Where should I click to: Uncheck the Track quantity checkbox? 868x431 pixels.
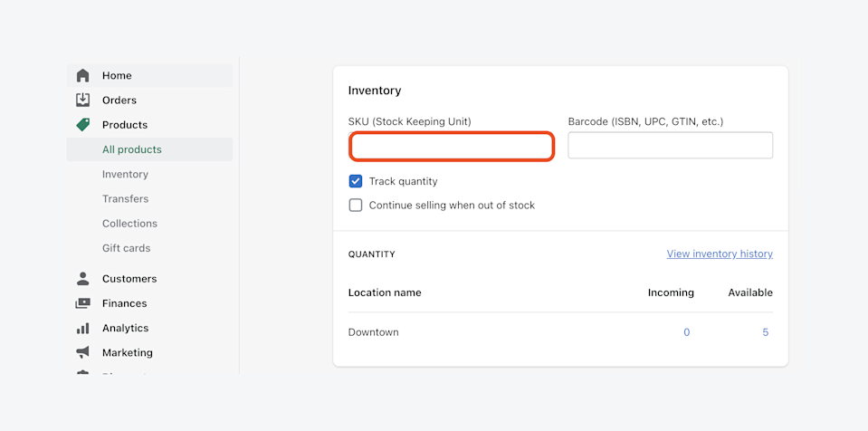[x=356, y=181]
